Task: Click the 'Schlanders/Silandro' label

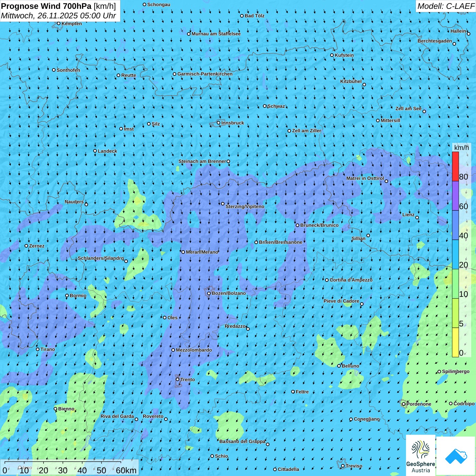Action: [x=101, y=258]
